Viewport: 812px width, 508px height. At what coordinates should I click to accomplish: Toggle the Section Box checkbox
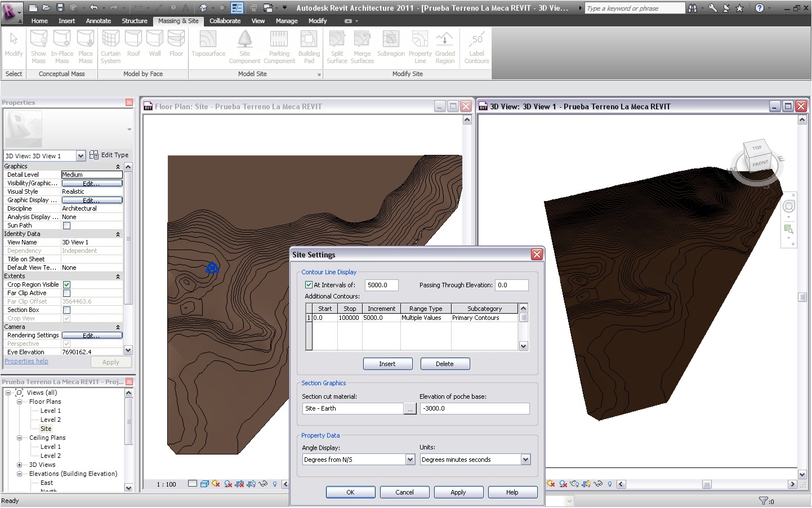pos(66,310)
